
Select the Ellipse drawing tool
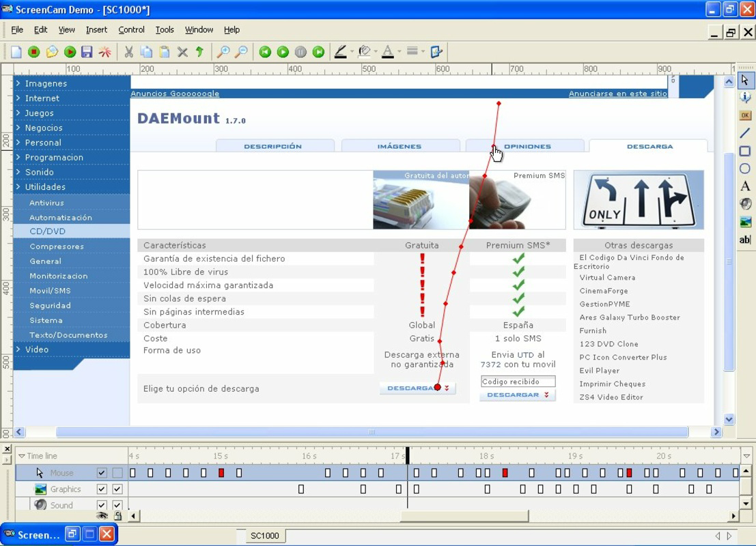(745, 169)
